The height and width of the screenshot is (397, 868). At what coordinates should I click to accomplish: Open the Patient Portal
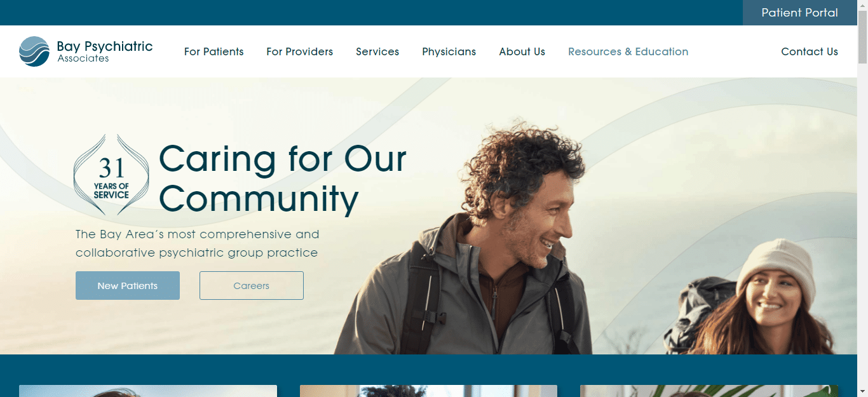click(799, 13)
